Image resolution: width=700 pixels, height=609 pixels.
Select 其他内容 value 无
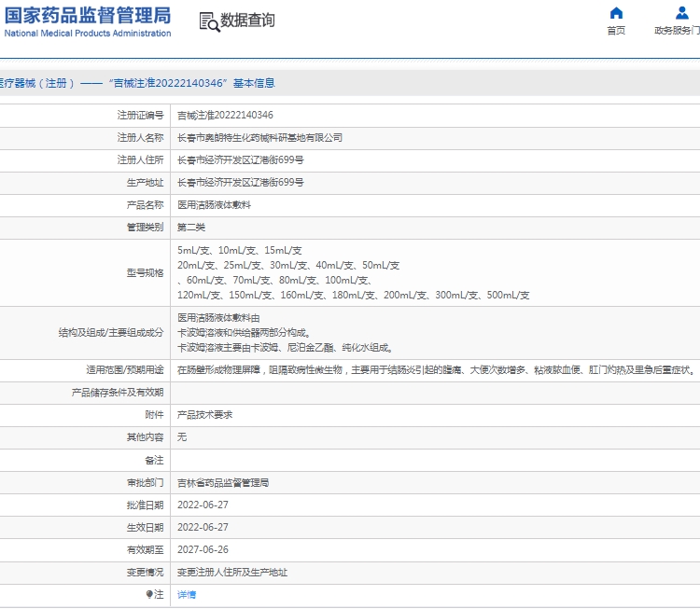point(182,437)
